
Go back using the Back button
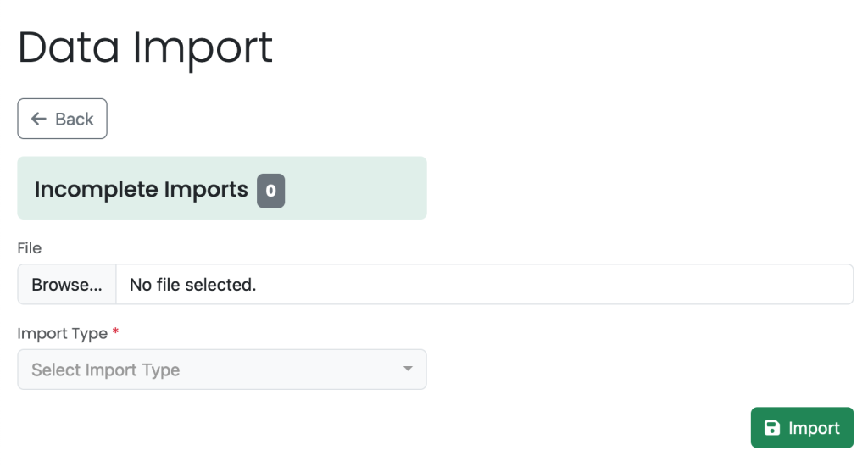click(x=62, y=119)
